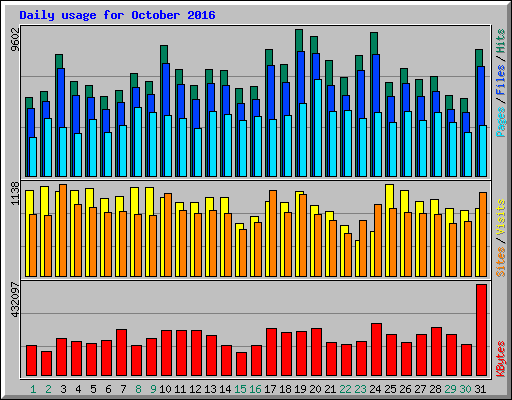The height and width of the screenshot is (400, 512).
Task: Click day 10 on the x-axis
Action: pos(165,389)
